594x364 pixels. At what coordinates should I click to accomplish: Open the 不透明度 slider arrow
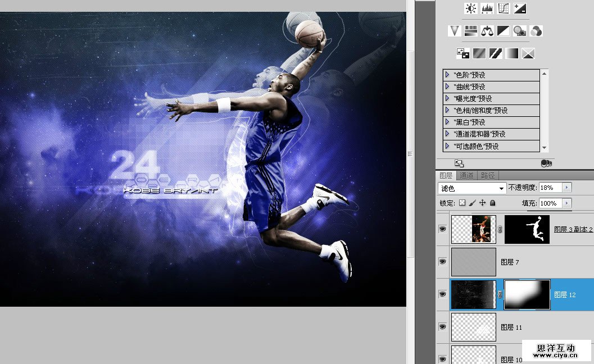coord(566,188)
